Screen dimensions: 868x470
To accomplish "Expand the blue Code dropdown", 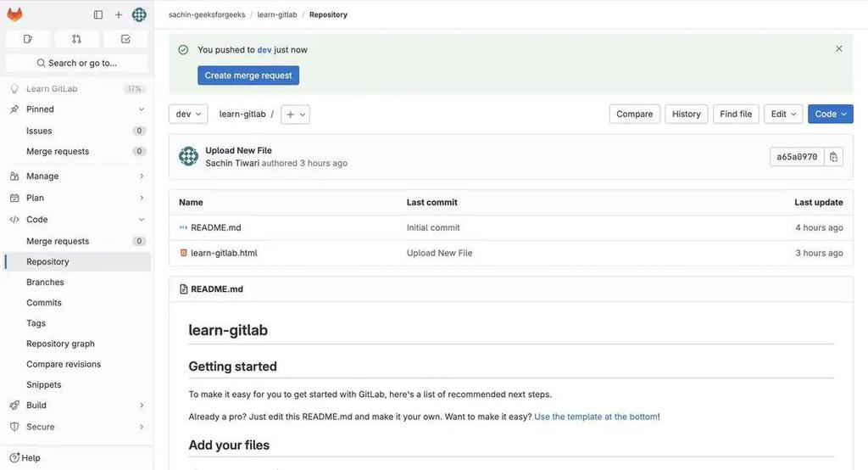I will click(831, 114).
